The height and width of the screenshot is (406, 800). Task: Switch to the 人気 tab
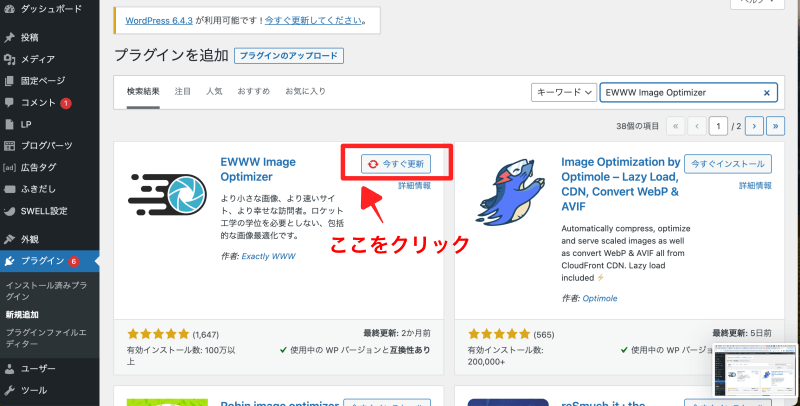(214, 91)
